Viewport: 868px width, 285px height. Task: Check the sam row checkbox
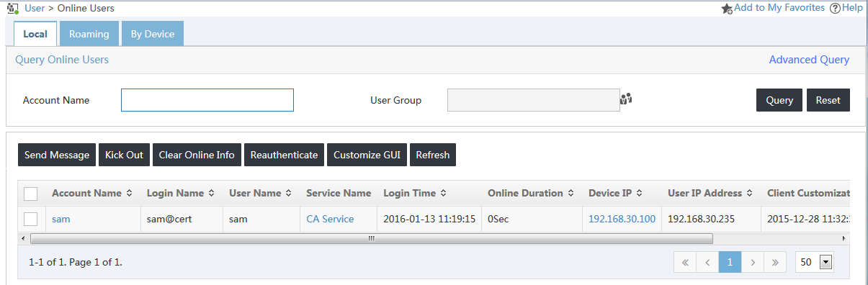point(31,219)
